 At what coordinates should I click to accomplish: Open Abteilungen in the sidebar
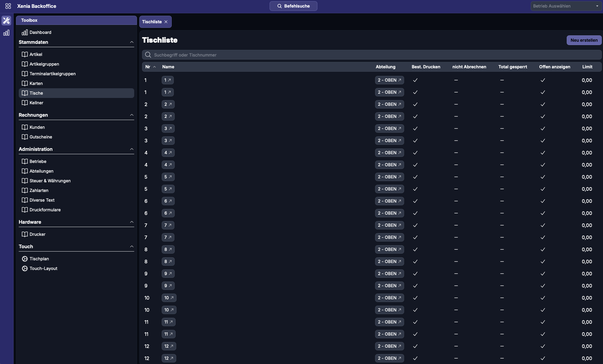click(41, 171)
